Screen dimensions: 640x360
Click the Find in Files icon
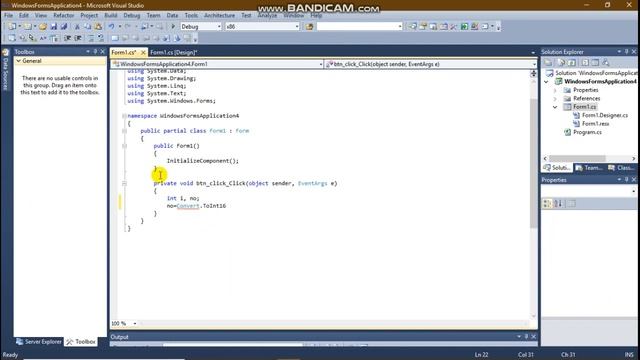(309, 27)
